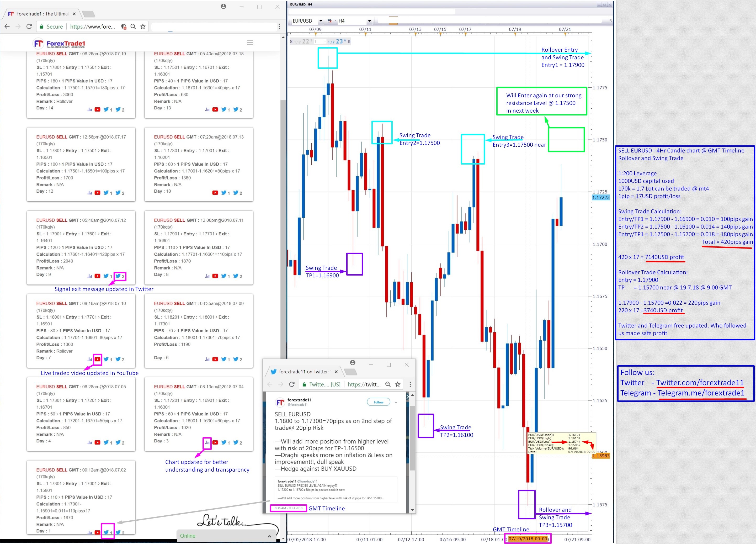Play YouTube live video on 2018.07.10 signal

coord(97,359)
